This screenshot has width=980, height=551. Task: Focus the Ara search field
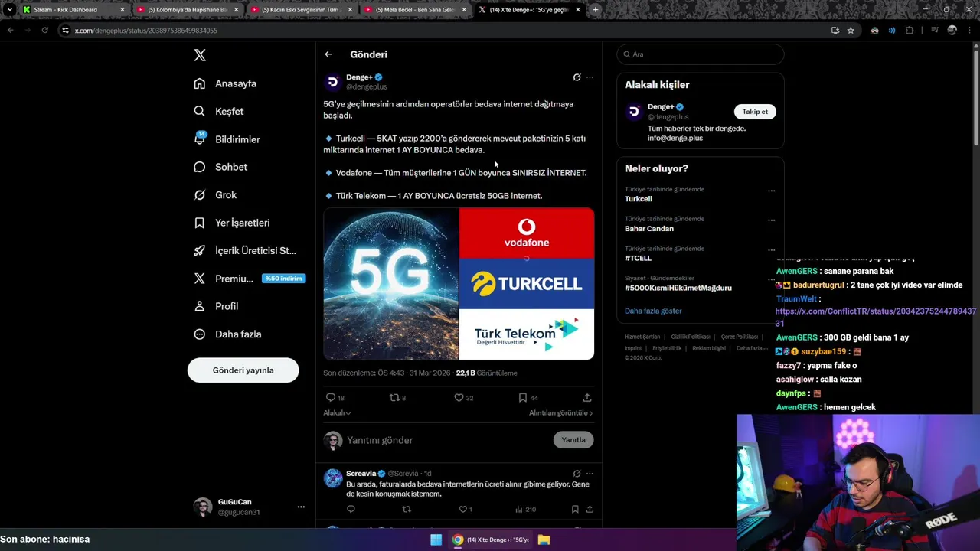[x=700, y=54]
